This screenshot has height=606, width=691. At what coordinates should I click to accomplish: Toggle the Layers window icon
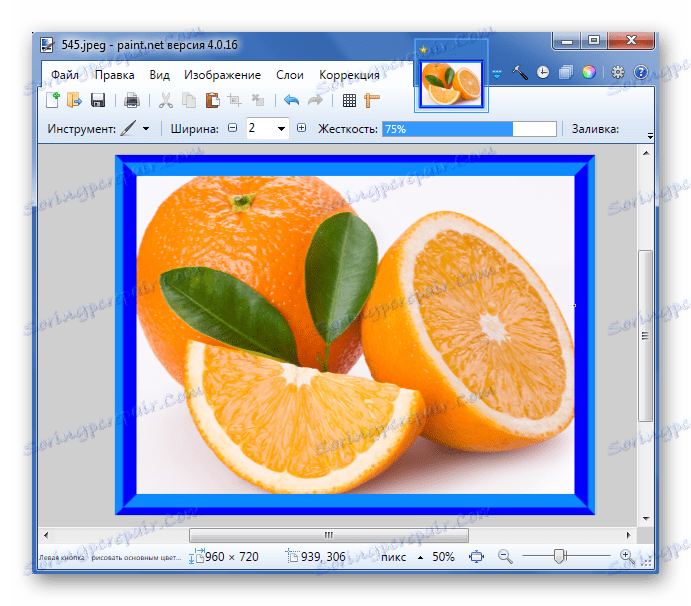pyautogui.click(x=566, y=72)
